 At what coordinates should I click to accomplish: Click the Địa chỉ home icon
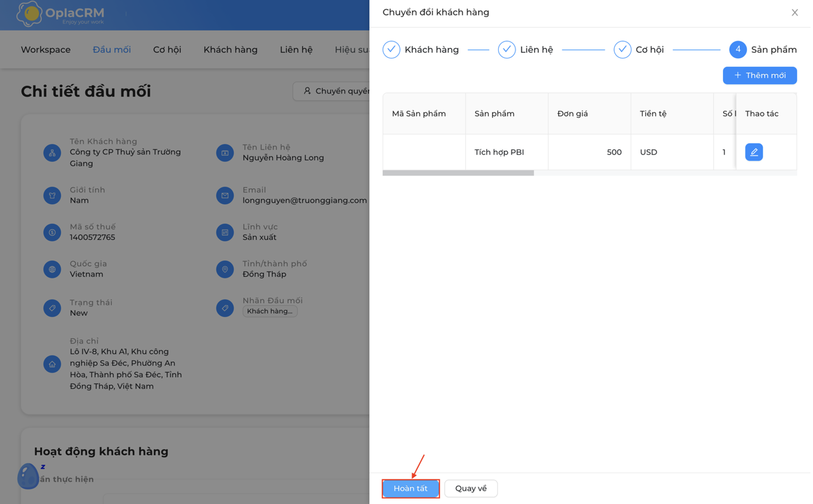[52, 365]
